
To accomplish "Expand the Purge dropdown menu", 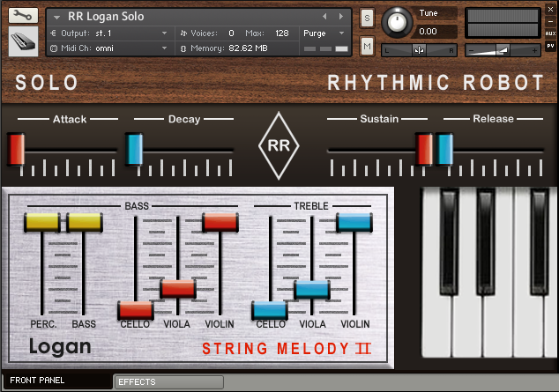I will (322, 33).
